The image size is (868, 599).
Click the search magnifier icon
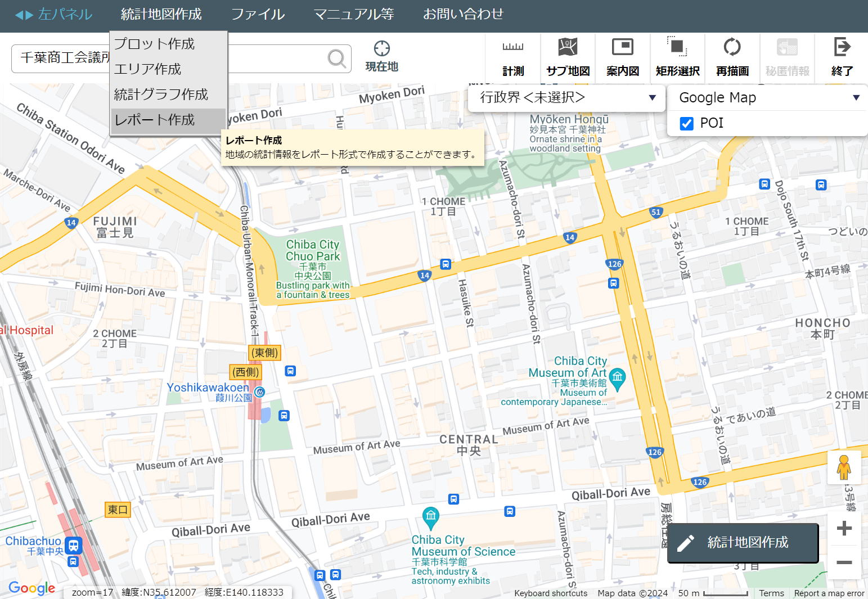tap(336, 58)
